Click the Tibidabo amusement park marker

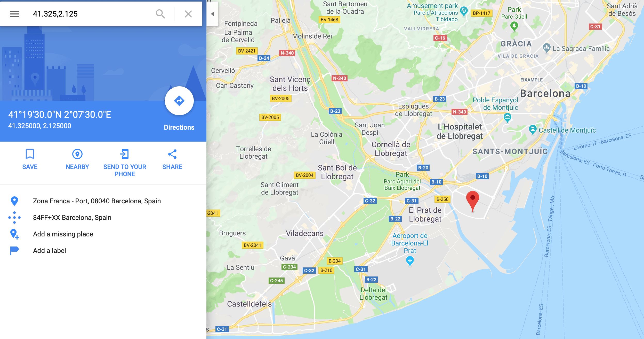(x=464, y=11)
